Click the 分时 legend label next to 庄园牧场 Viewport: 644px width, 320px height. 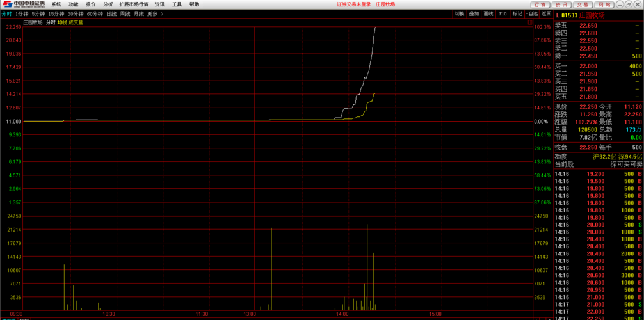click(x=51, y=22)
